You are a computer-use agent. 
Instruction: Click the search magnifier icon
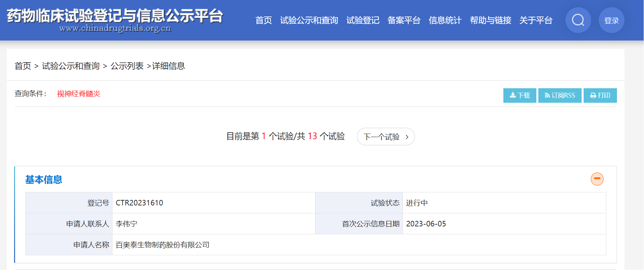[578, 20]
